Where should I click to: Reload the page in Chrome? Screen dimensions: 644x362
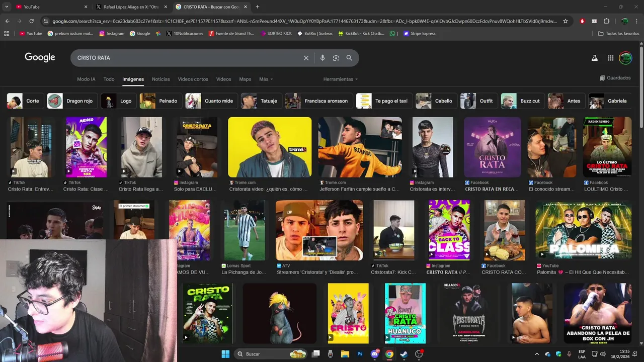(31, 21)
